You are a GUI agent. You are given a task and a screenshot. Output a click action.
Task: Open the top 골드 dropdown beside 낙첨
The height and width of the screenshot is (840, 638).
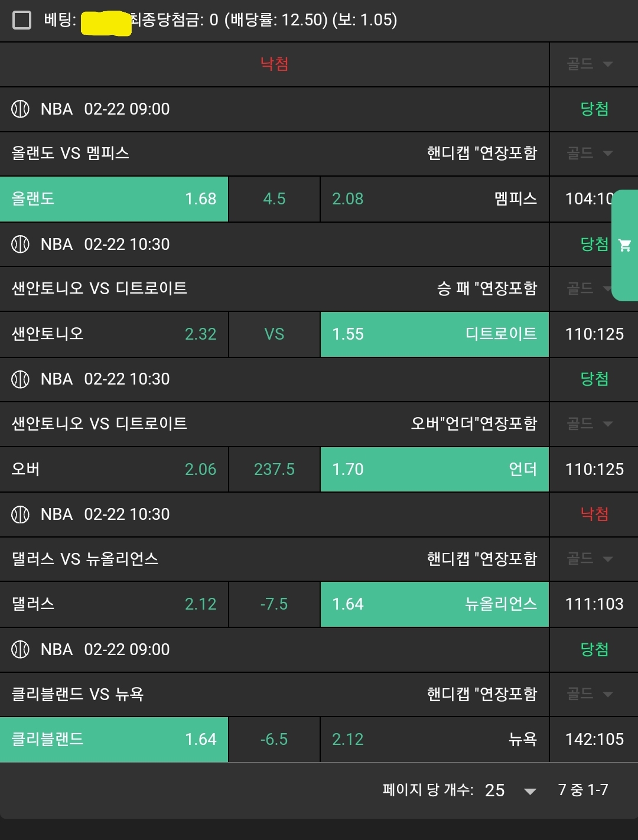tap(590, 64)
